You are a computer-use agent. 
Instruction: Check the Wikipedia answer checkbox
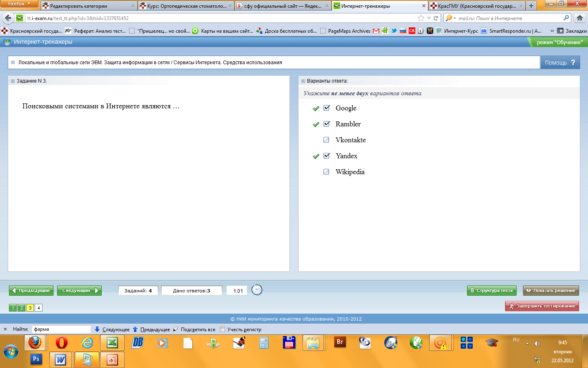326,172
